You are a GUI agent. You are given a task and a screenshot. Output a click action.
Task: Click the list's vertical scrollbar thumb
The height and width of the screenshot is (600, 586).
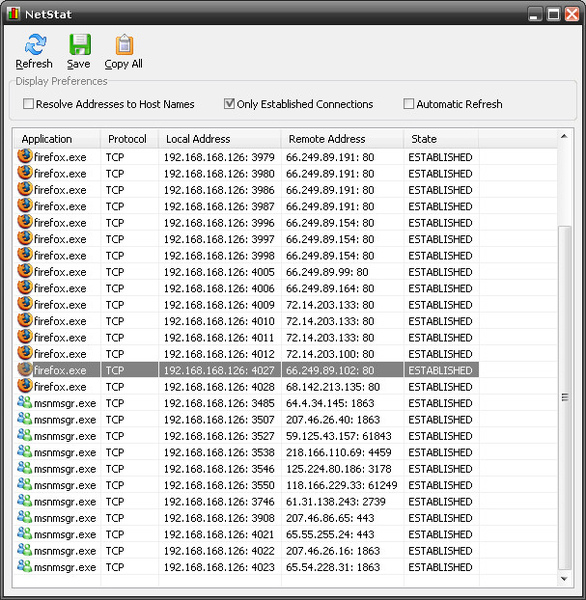(565, 398)
